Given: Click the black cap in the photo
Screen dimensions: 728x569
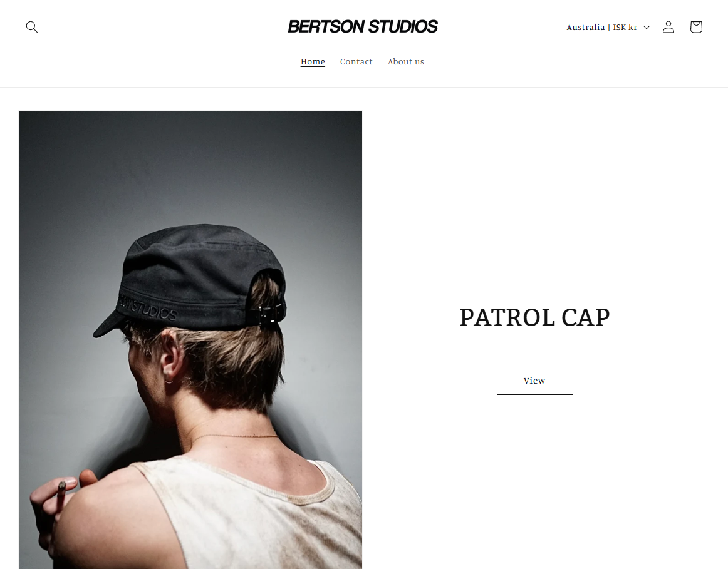Looking at the screenshot, I should coord(195,278).
